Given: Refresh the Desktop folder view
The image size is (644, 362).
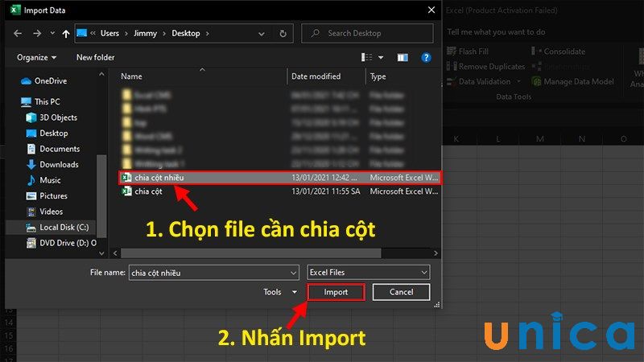Looking at the screenshot, I should 283,34.
